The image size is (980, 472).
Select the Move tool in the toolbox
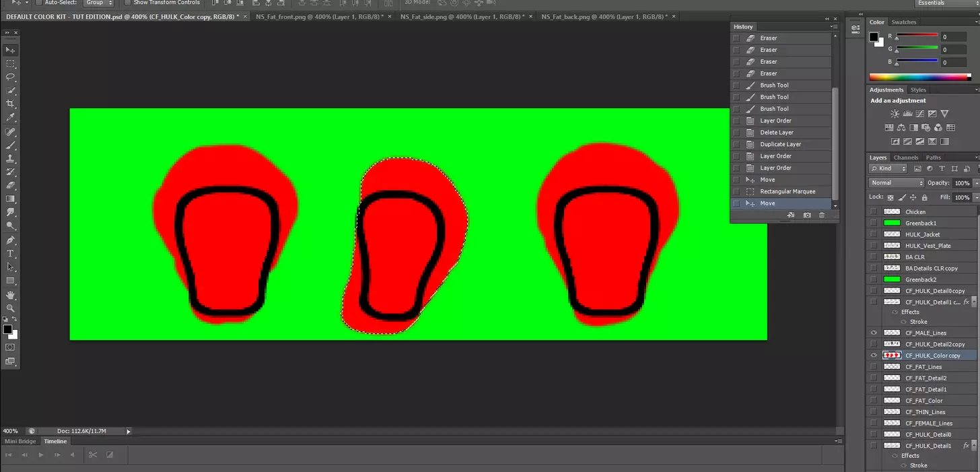(10, 50)
